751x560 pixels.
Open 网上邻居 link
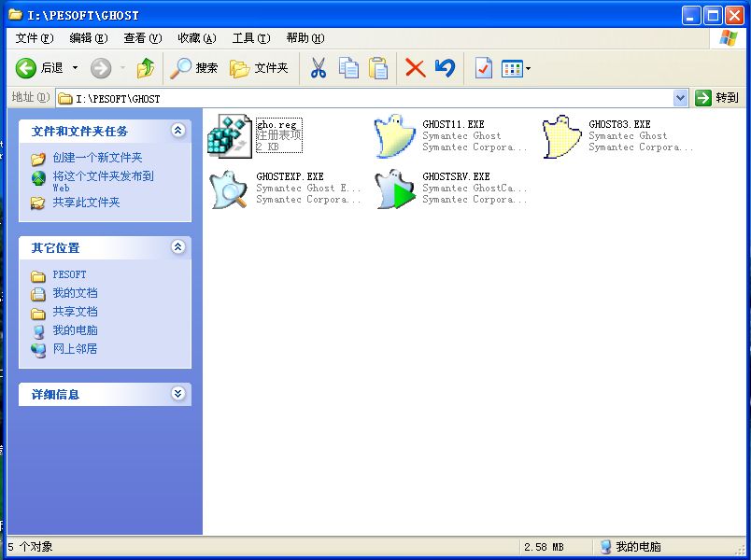[76, 349]
